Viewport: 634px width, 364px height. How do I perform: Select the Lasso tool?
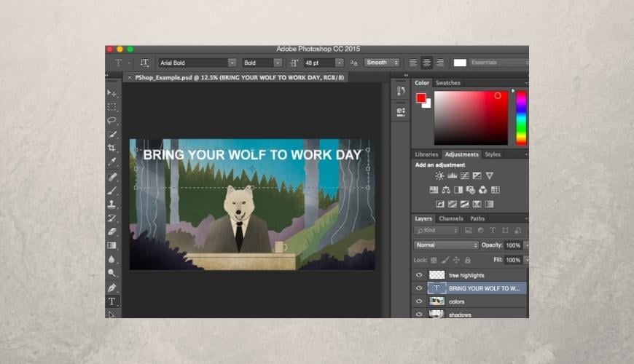(112, 120)
